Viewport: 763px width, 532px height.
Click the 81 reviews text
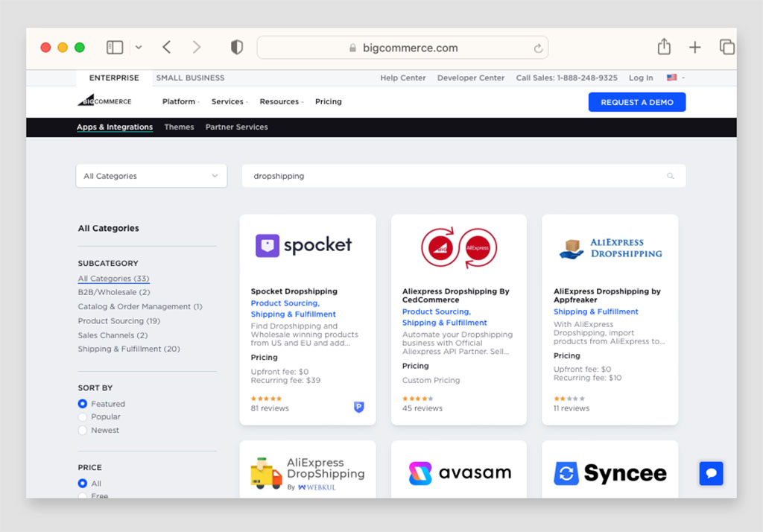coord(270,408)
